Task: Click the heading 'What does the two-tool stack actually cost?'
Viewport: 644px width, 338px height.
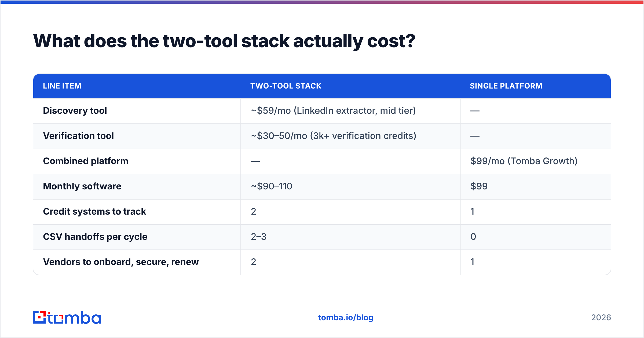Action: click(224, 41)
